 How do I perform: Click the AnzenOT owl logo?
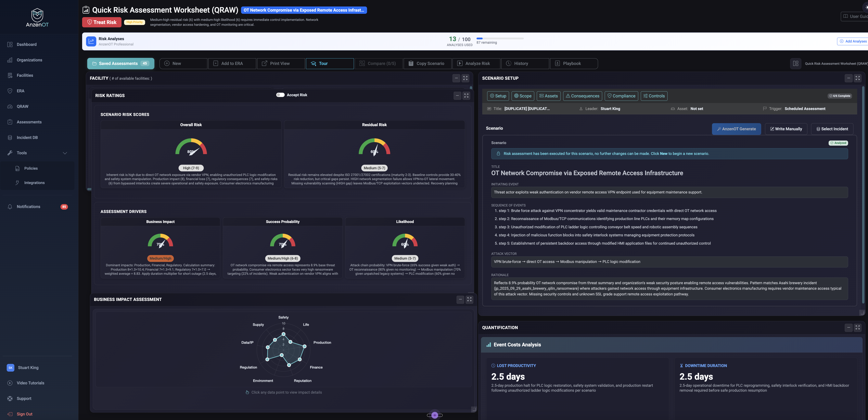pyautogui.click(x=37, y=15)
